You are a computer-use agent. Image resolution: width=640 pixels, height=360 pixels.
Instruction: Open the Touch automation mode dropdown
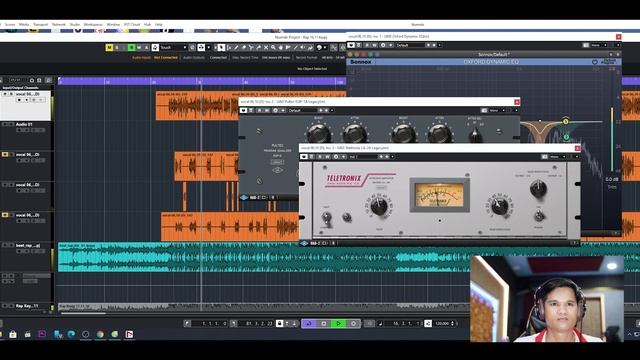(173, 48)
